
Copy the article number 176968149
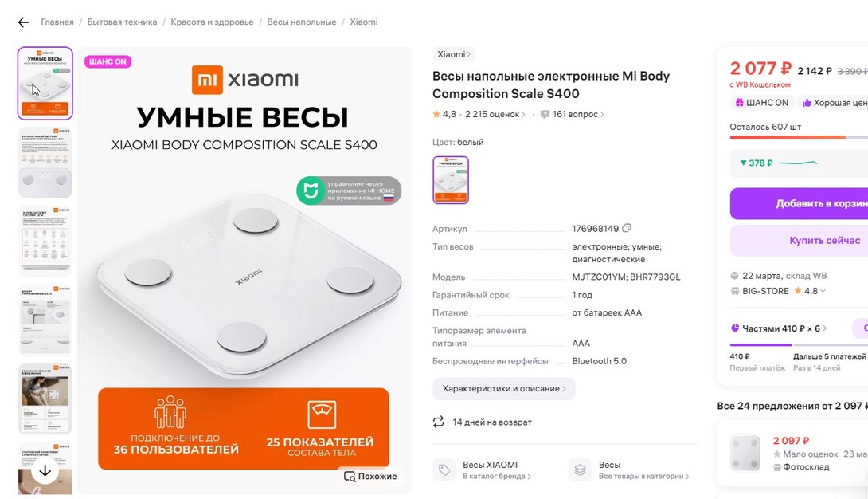tap(626, 228)
